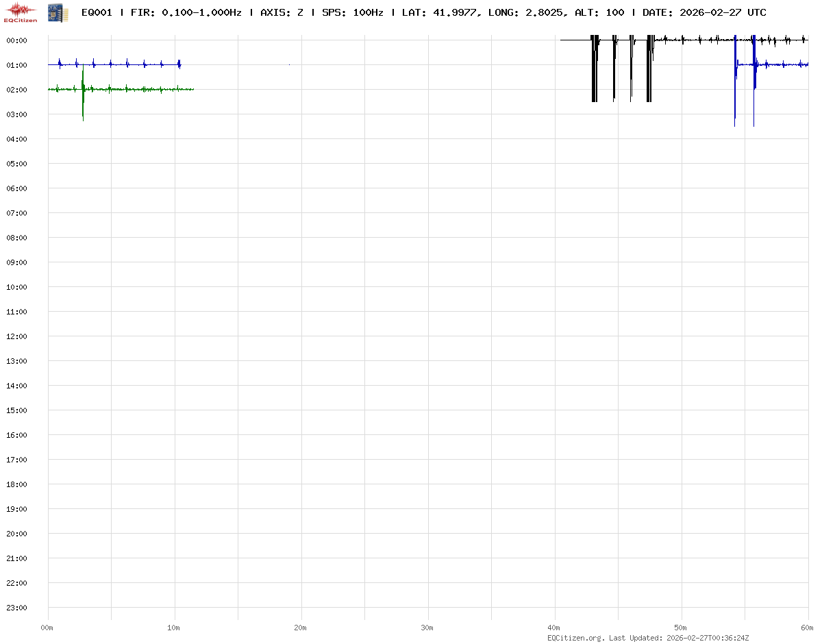Click the SPS: 100Hz sample rate label

pyautogui.click(x=352, y=13)
